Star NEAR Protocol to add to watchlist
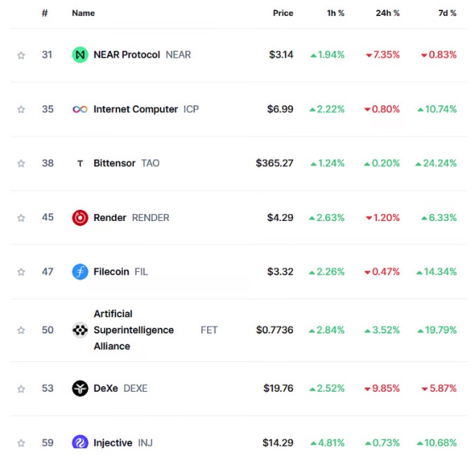The height and width of the screenshot is (456, 476). tap(21, 55)
